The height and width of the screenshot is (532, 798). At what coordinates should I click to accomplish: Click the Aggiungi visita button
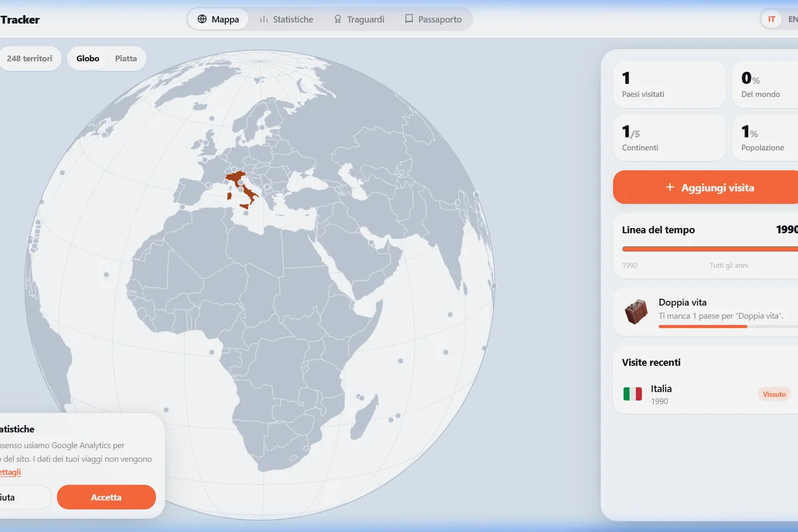(x=706, y=188)
